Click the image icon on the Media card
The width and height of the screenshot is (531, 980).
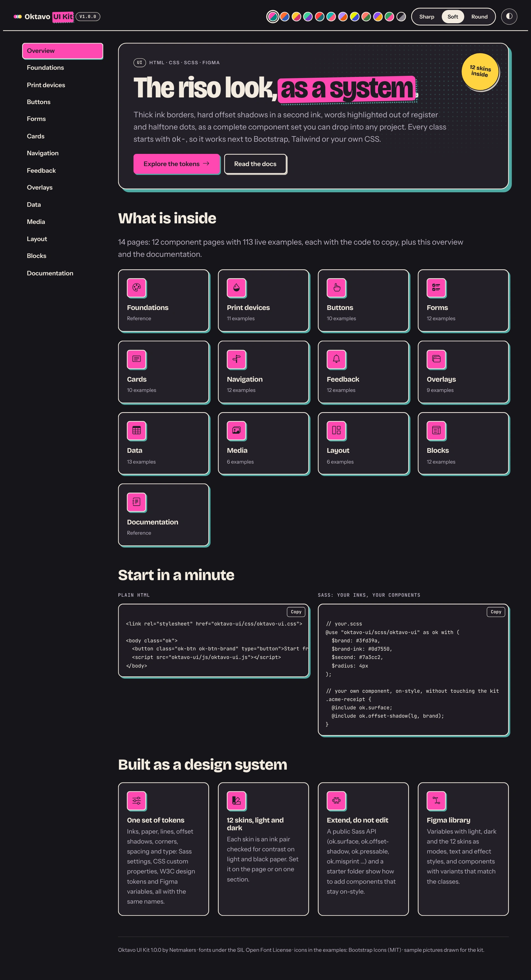tap(236, 431)
